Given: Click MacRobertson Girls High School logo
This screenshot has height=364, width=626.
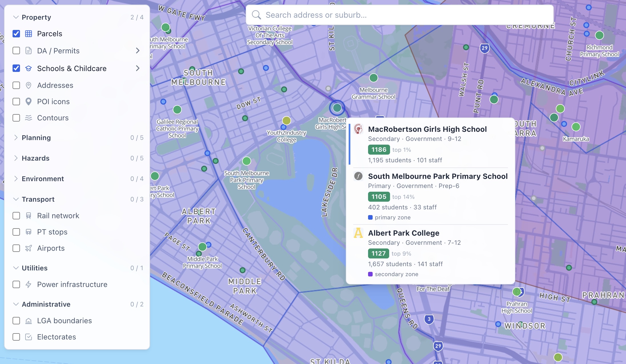Looking at the screenshot, I should tap(358, 129).
